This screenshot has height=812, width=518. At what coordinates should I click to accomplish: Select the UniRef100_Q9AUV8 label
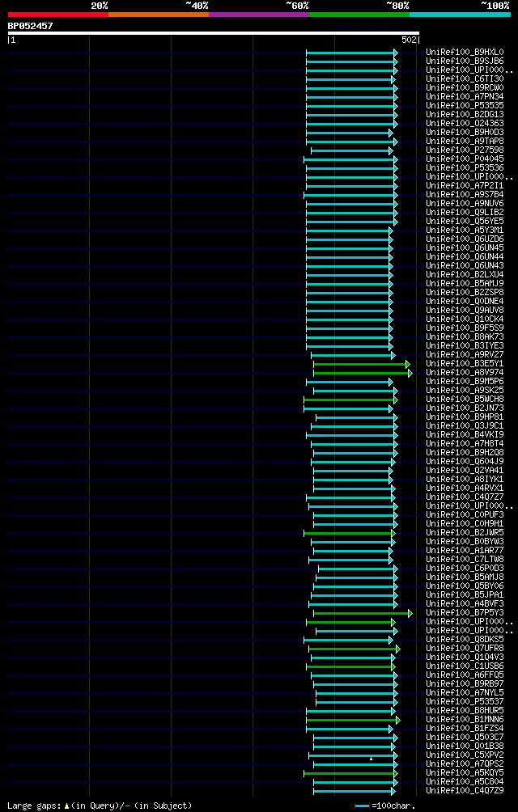click(x=465, y=311)
